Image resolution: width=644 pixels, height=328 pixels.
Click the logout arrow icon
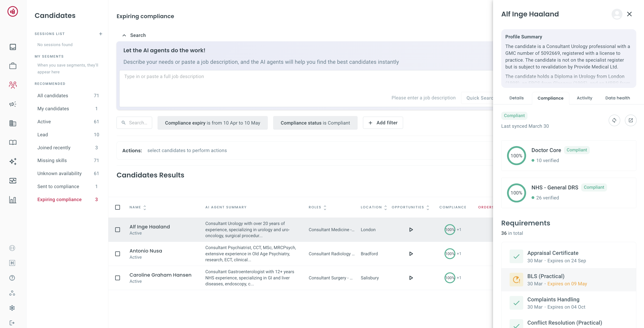coord(12,323)
